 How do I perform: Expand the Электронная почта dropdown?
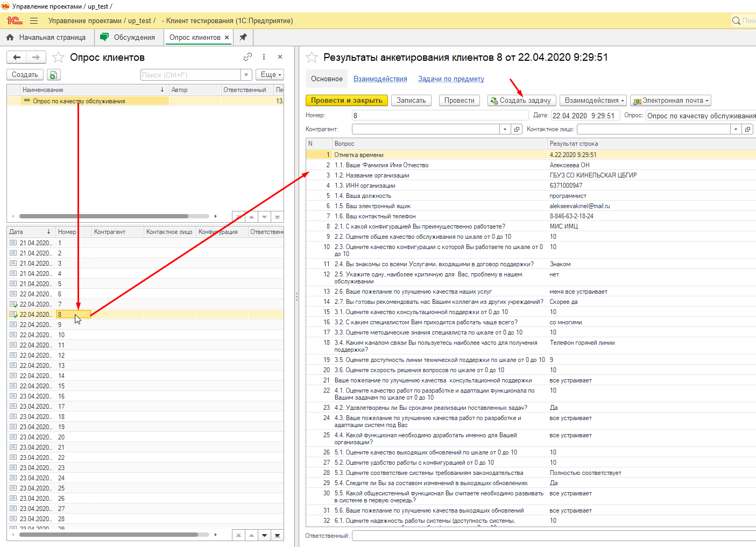point(671,101)
